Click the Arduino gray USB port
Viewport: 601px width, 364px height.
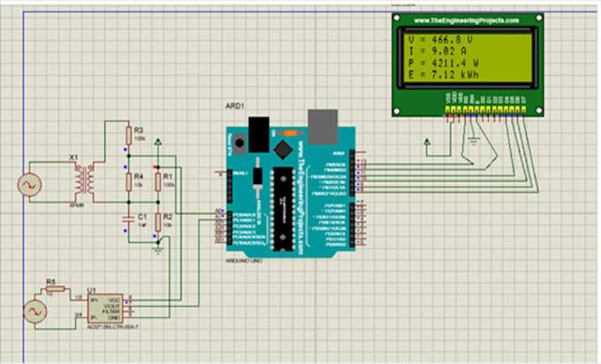[323, 127]
